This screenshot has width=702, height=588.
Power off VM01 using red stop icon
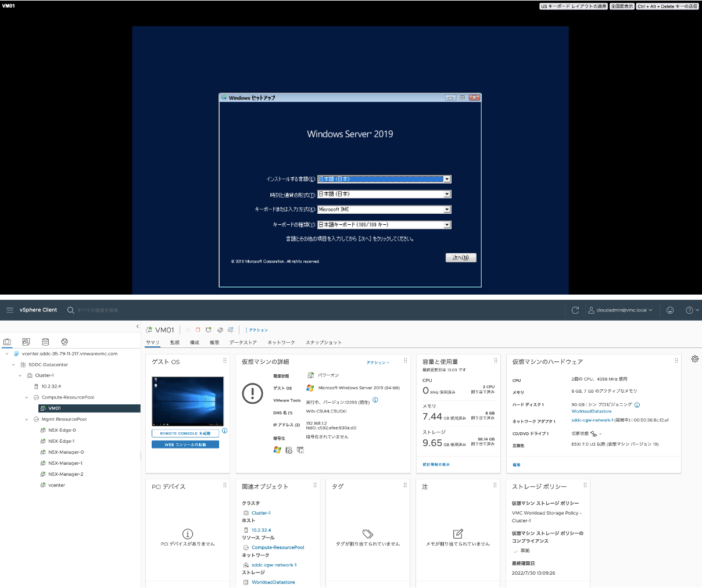coord(198,330)
